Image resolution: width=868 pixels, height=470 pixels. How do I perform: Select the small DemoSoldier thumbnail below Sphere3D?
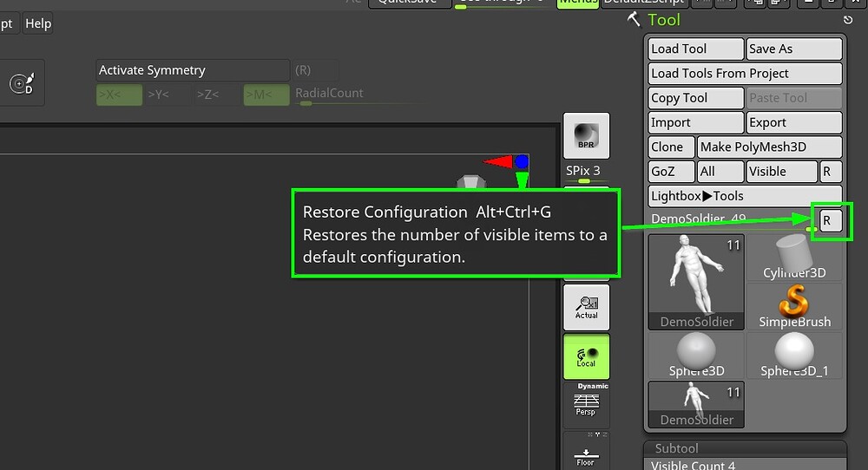(696, 404)
